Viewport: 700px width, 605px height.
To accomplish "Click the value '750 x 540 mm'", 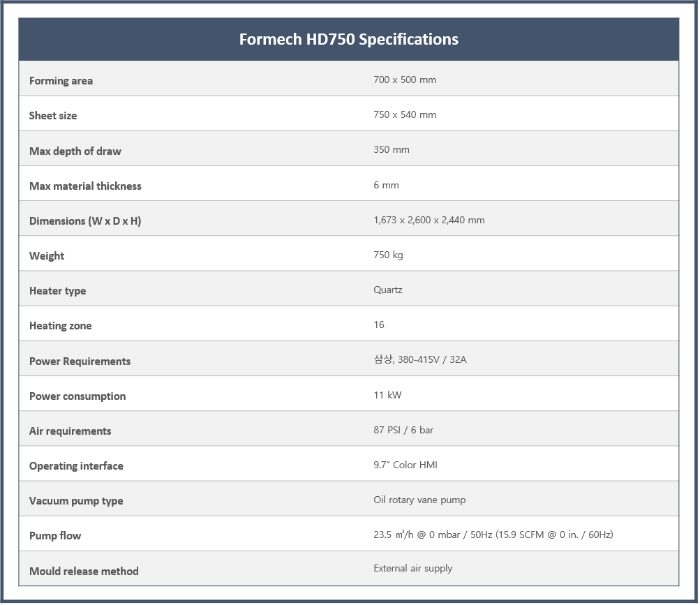I will coord(405,114).
